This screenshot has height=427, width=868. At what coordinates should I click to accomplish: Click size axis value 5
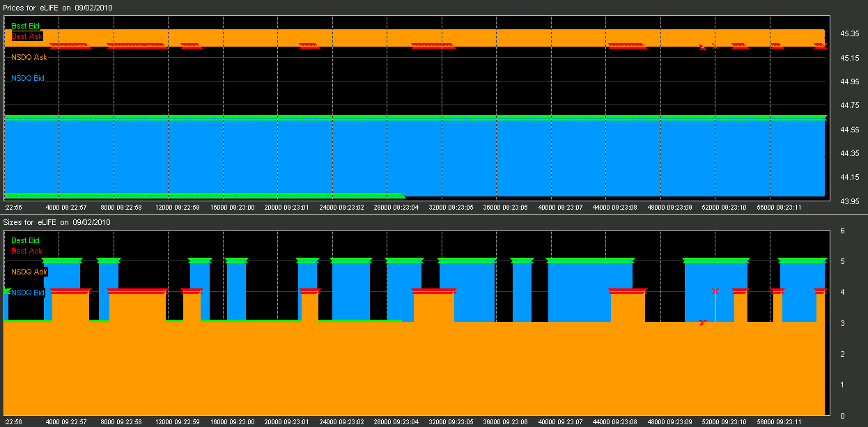pyautogui.click(x=843, y=261)
